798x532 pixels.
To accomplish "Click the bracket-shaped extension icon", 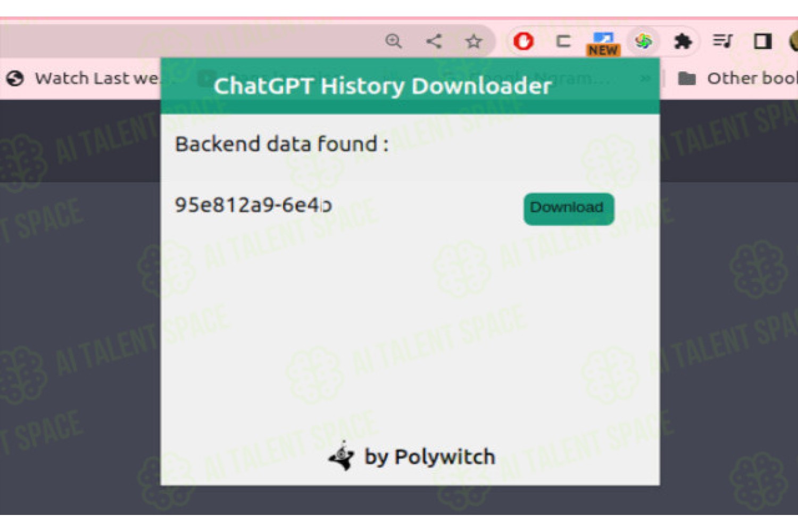I will coord(563,41).
